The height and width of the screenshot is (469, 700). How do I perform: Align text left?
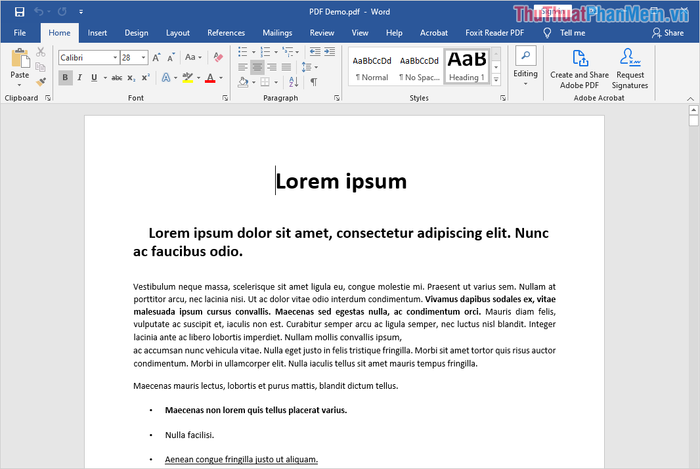(x=242, y=67)
